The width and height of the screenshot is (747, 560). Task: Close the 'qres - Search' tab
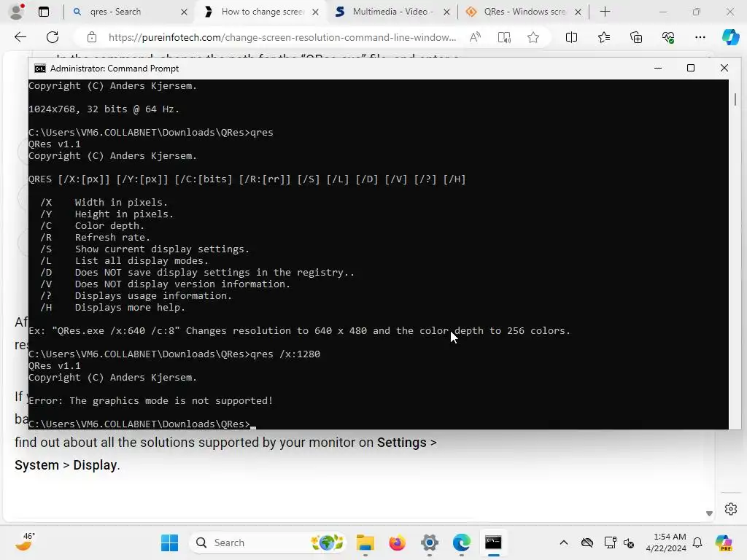184,12
